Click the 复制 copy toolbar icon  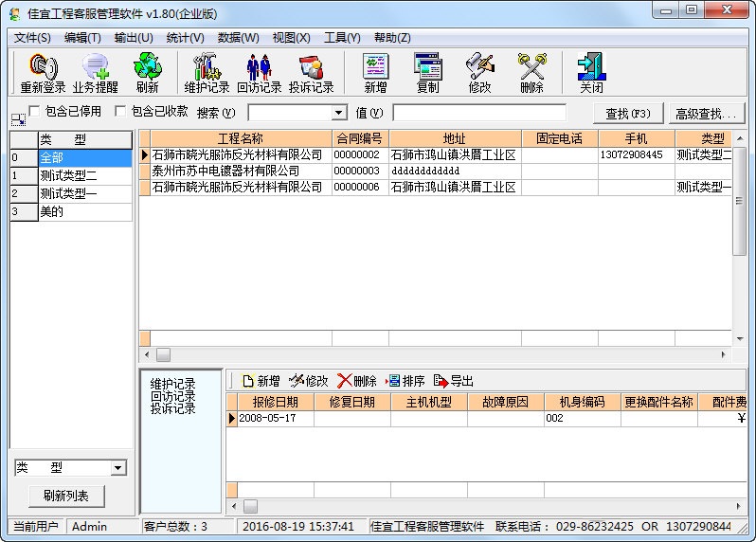tap(427, 73)
